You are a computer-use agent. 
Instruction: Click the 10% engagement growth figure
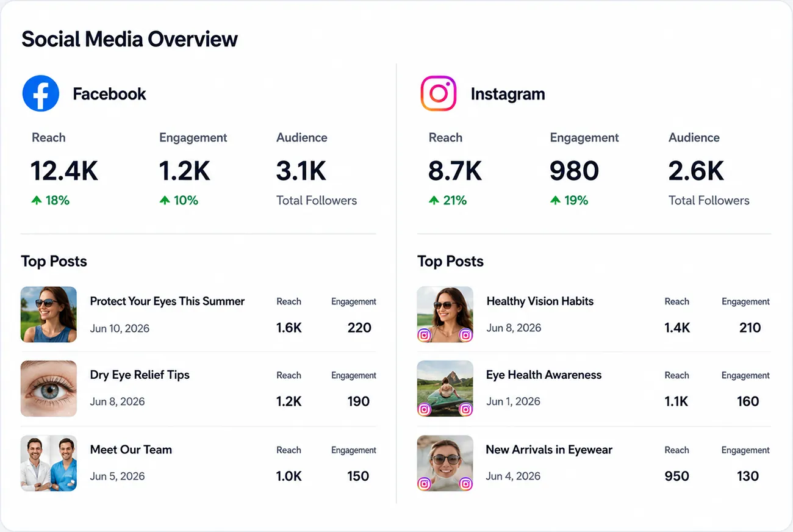[186, 200]
